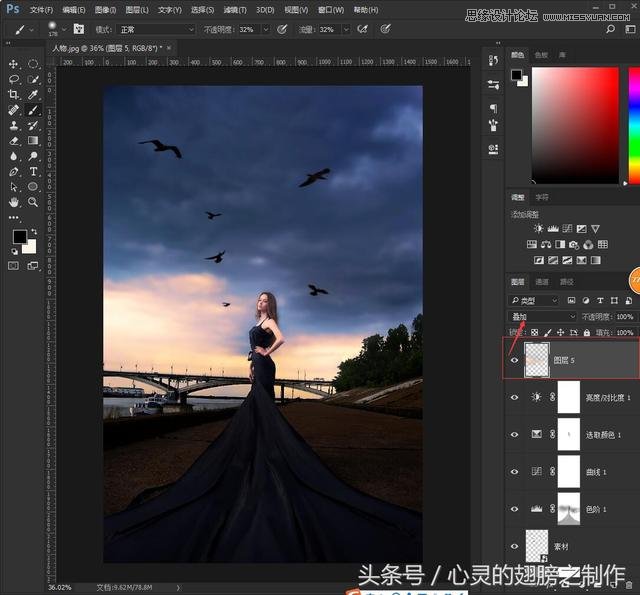Open the History panel icon
640x595 pixels.
point(493,62)
